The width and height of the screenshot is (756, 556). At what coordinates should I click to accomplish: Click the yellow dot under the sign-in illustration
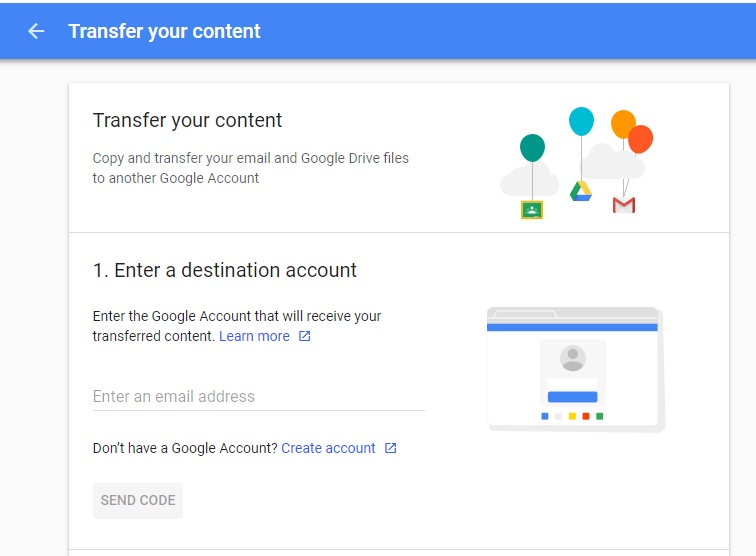point(572,416)
